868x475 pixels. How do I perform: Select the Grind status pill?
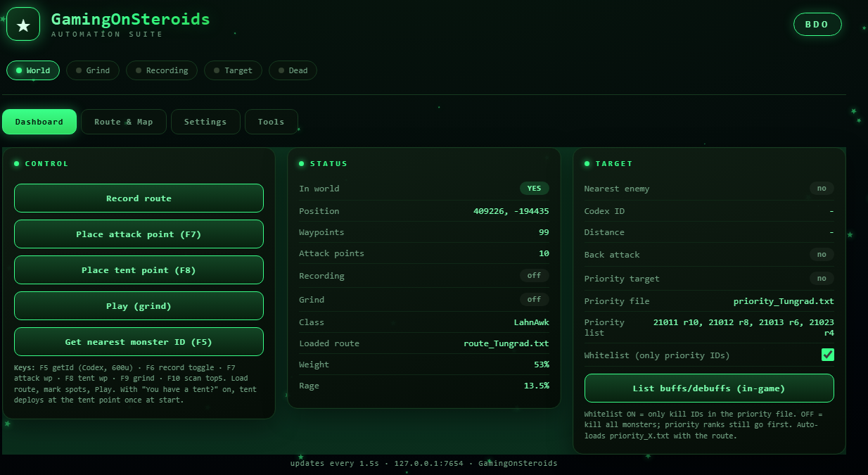[x=93, y=70]
